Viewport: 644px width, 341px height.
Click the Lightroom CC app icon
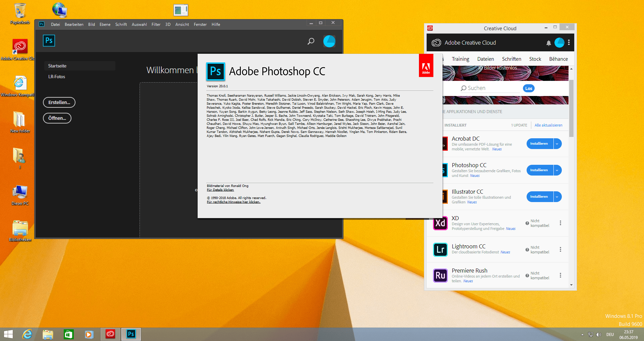click(440, 249)
